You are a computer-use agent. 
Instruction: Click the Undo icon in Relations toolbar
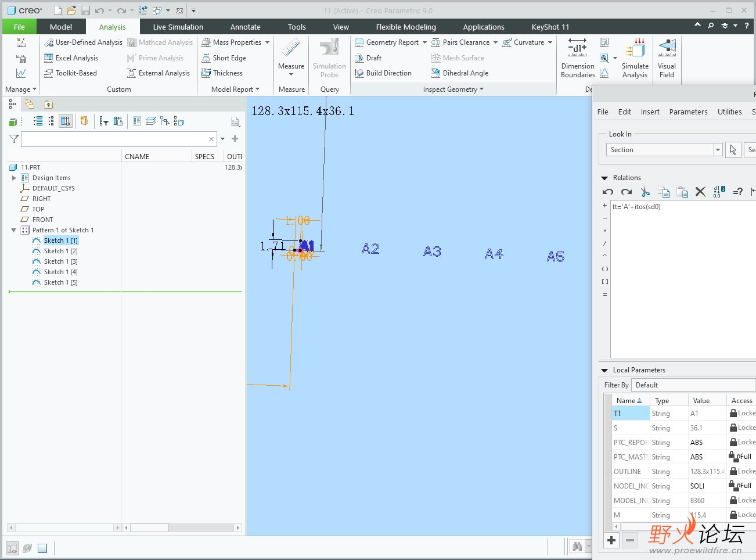[x=608, y=192]
